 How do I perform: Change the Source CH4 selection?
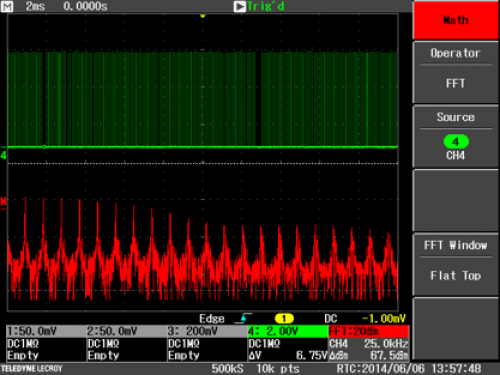click(x=456, y=137)
